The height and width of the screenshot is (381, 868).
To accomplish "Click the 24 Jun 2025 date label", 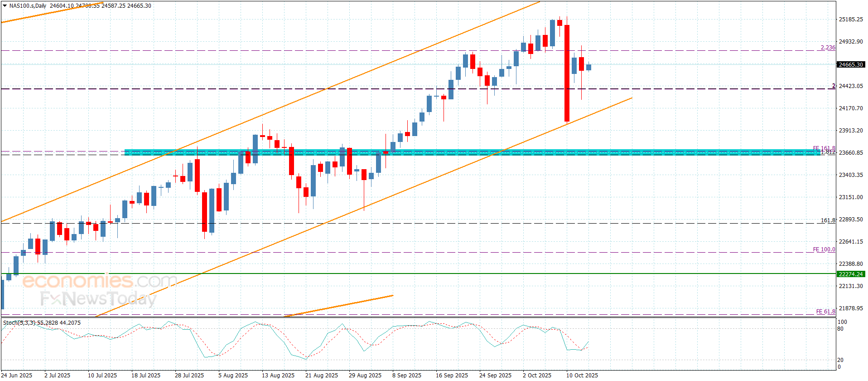I will pos(16,375).
